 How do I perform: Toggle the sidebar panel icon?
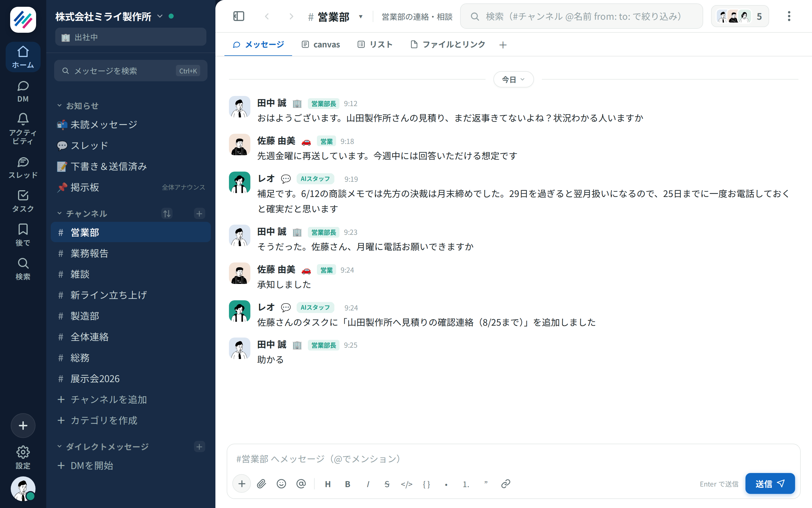click(239, 16)
